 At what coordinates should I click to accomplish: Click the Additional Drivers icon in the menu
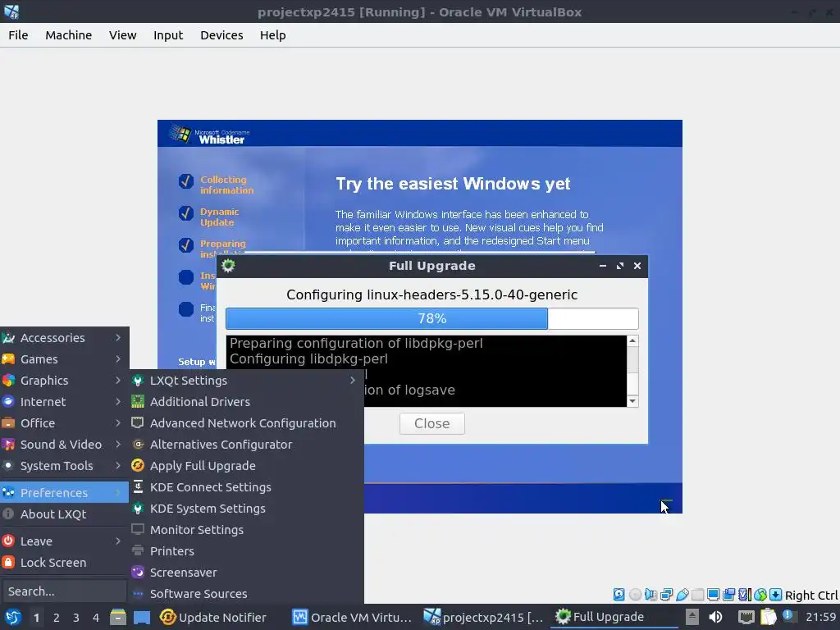point(138,401)
